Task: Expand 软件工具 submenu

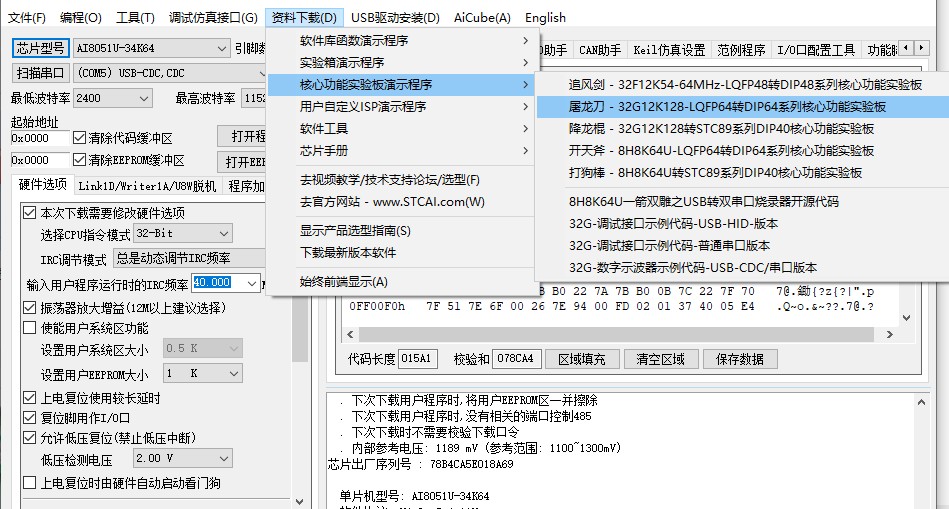Action: tap(401, 128)
